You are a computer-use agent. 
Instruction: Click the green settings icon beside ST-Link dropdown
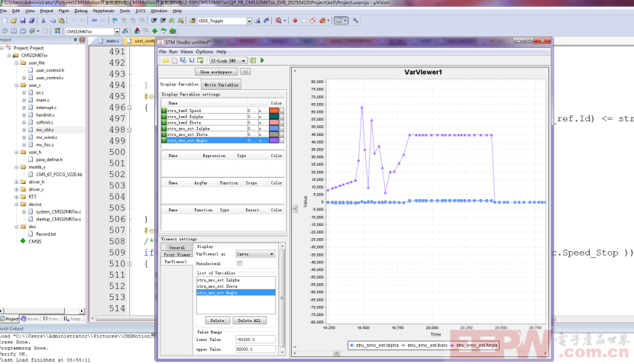pos(253,60)
